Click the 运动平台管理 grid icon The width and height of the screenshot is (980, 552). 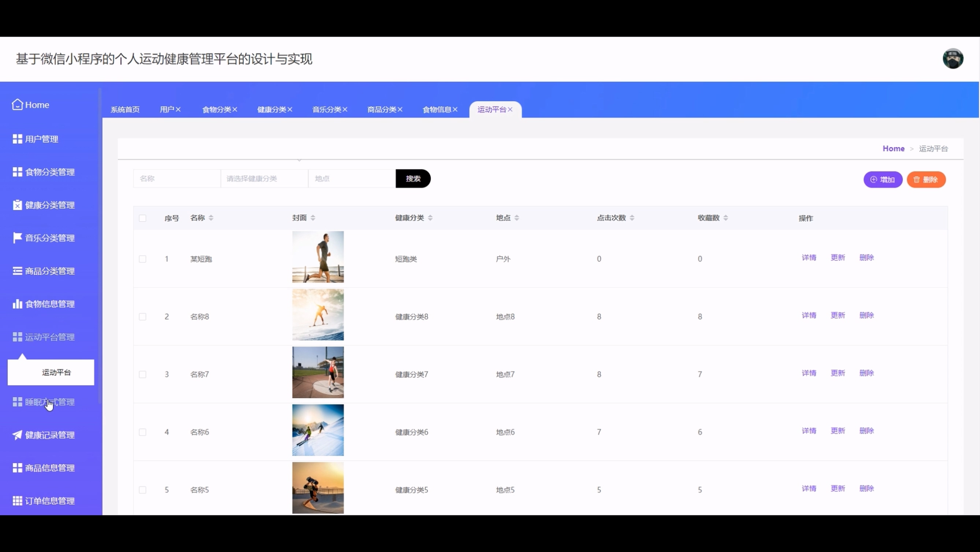[x=17, y=337]
